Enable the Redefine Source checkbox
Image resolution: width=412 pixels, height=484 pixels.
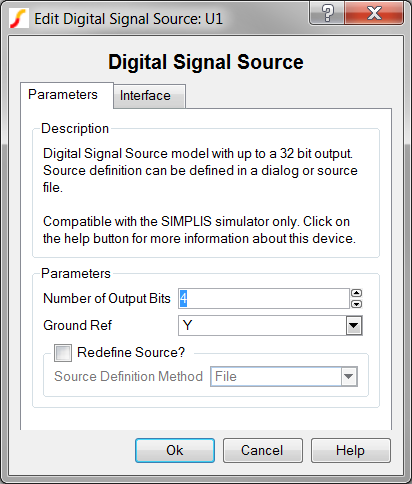tap(63, 353)
